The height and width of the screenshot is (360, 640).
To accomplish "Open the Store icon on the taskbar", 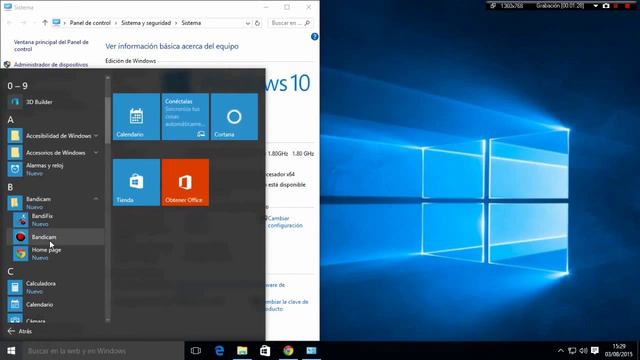I will (x=265, y=351).
